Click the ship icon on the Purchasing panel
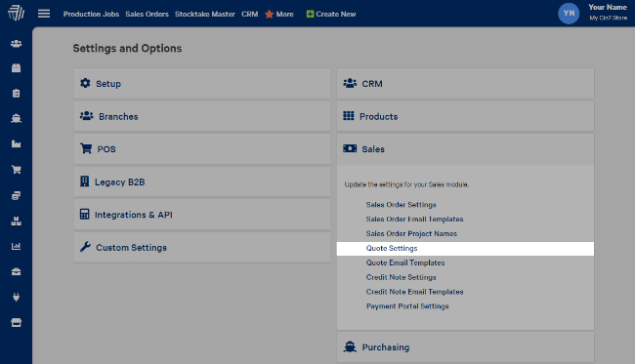 tap(350, 346)
